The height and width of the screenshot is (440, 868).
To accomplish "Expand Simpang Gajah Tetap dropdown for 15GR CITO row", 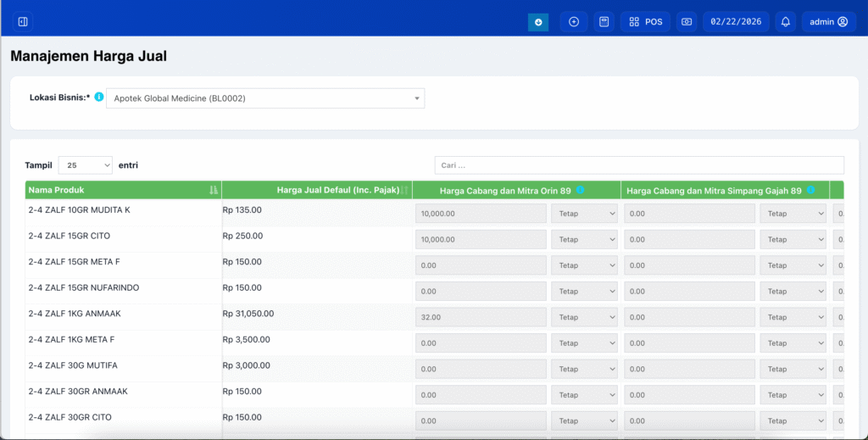I will (793, 240).
